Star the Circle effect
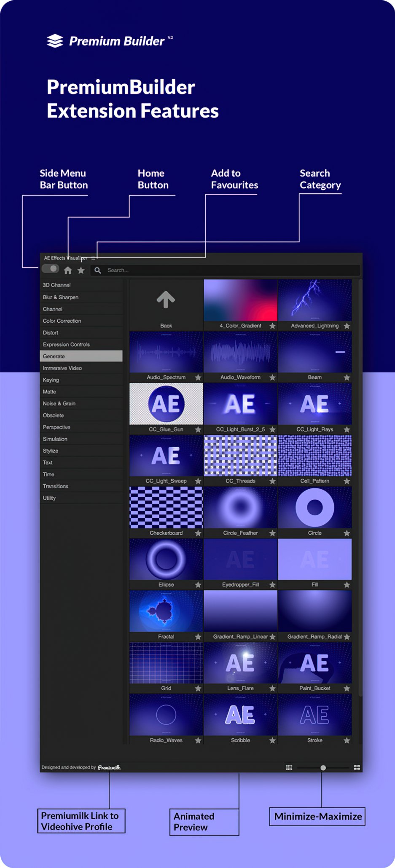This screenshot has height=868, width=395. 347,533
